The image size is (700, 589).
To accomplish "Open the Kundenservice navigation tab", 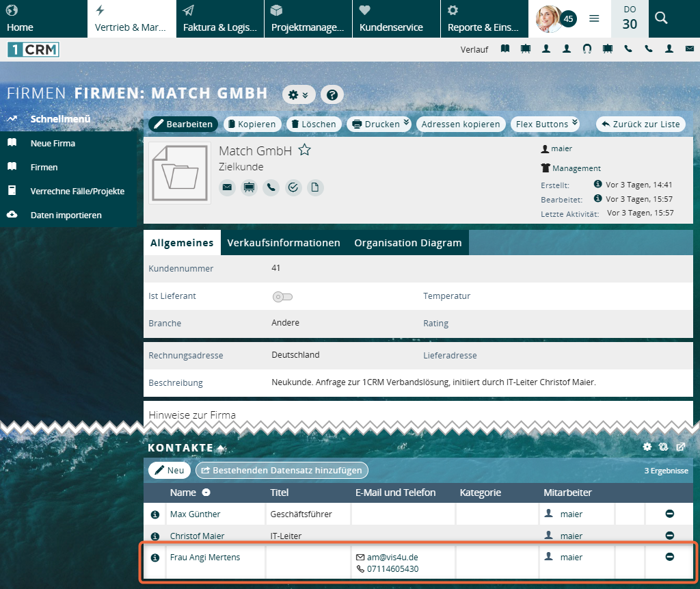I will 396,18.
